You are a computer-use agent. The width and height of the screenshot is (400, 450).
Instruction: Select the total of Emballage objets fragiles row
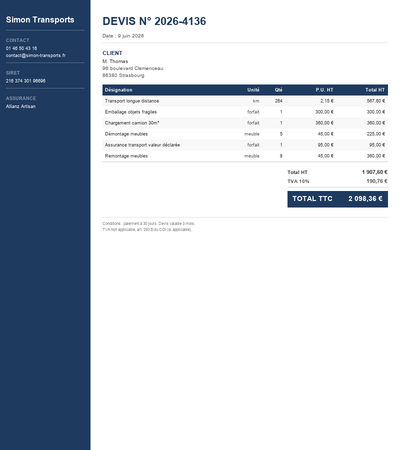pyautogui.click(x=376, y=112)
